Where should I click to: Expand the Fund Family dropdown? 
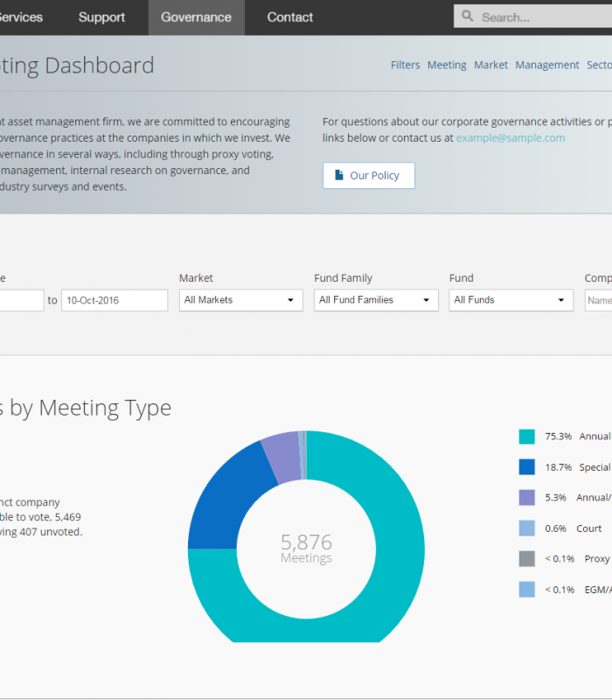(376, 300)
